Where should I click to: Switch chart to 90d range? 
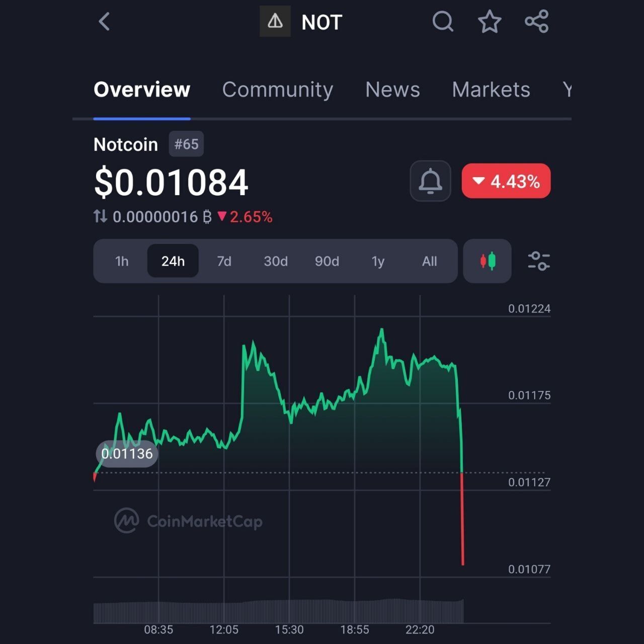[x=327, y=261]
